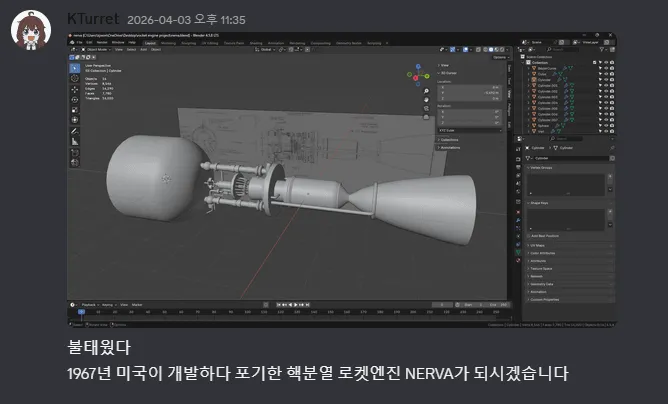Viewport: 668px width, 404px height.
Task: Switch to the Modeling workspace tab
Action: click(x=168, y=43)
